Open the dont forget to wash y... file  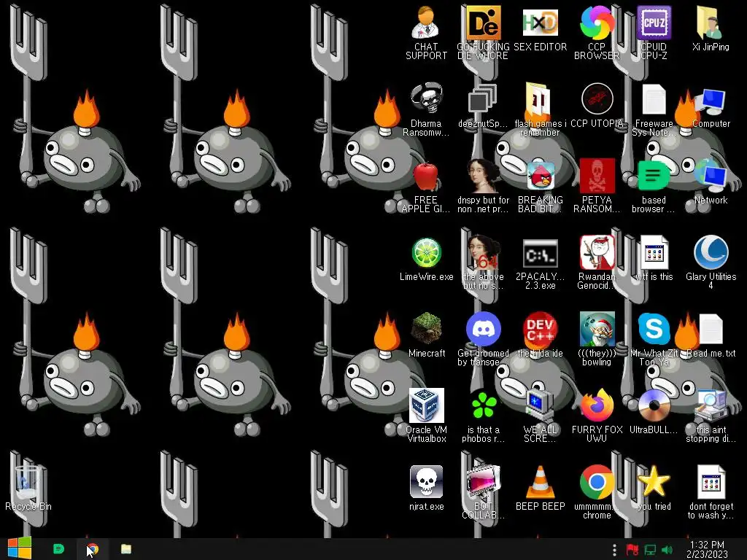(711, 482)
